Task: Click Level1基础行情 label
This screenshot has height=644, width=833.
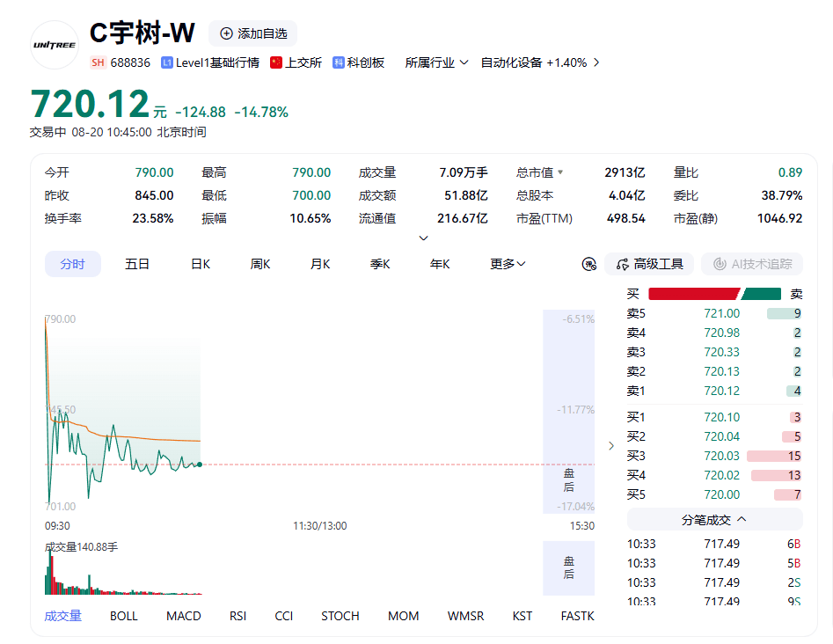Action: [217, 62]
